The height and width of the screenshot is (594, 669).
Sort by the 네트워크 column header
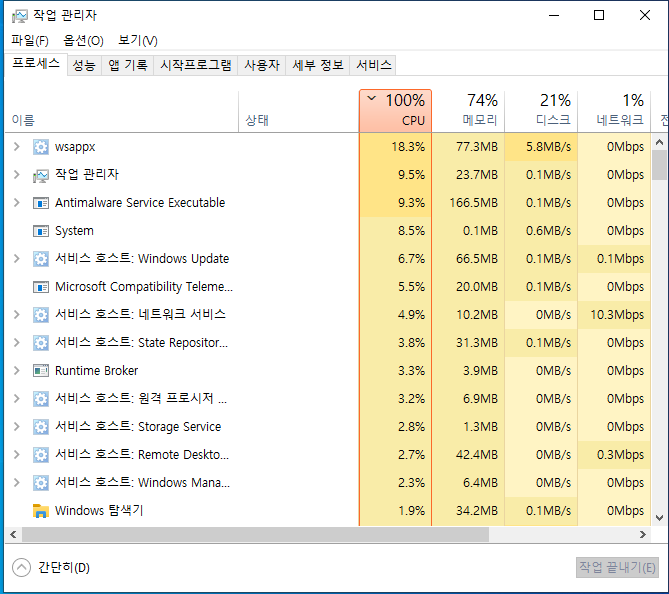(x=614, y=111)
